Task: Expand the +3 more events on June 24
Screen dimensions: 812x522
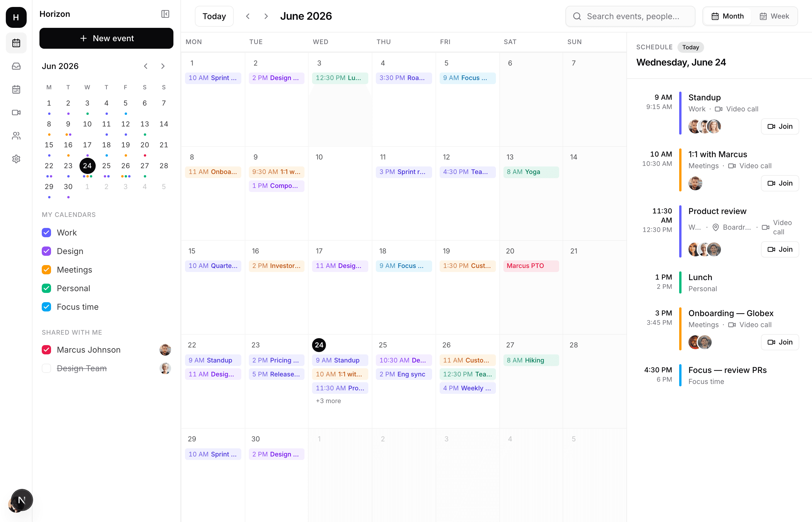Action: coord(328,401)
